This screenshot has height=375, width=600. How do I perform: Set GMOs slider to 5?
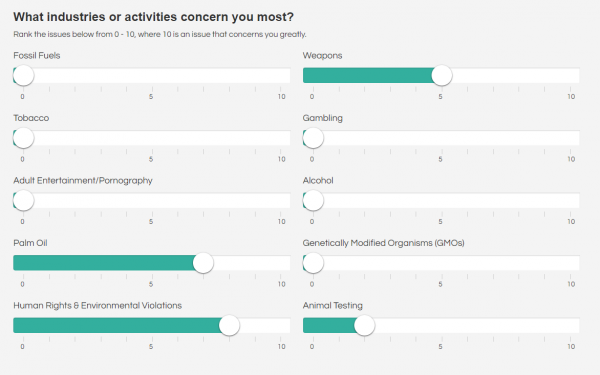[442, 263]
